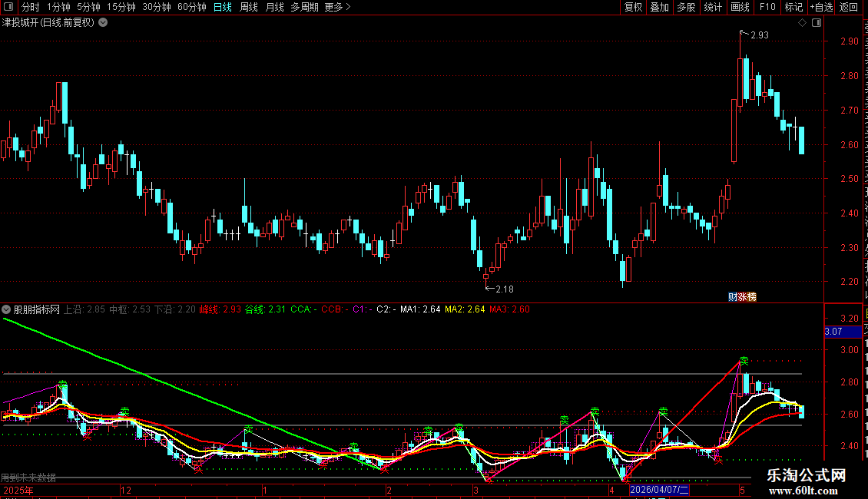Click the 2025年 date axis label

[x=18, y=490]
